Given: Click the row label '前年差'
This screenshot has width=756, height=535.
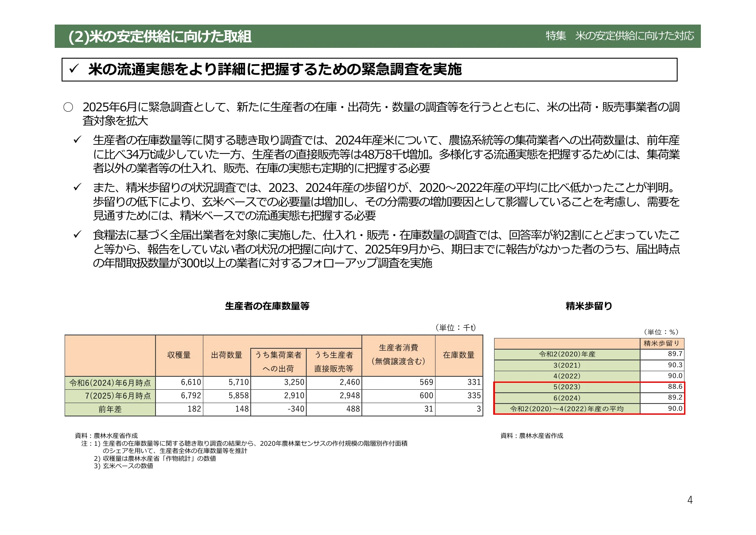Looking at the screenshot, I should click(x=110, y=409).
